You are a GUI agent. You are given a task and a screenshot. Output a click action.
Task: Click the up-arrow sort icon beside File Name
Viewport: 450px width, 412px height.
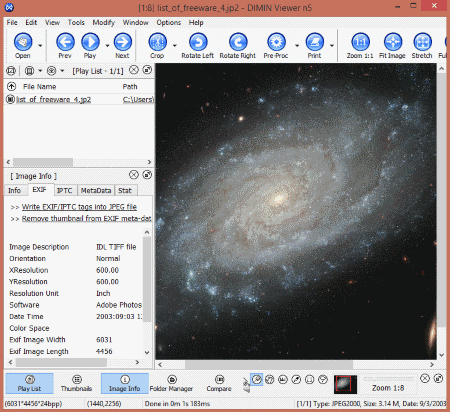point(11,87)
